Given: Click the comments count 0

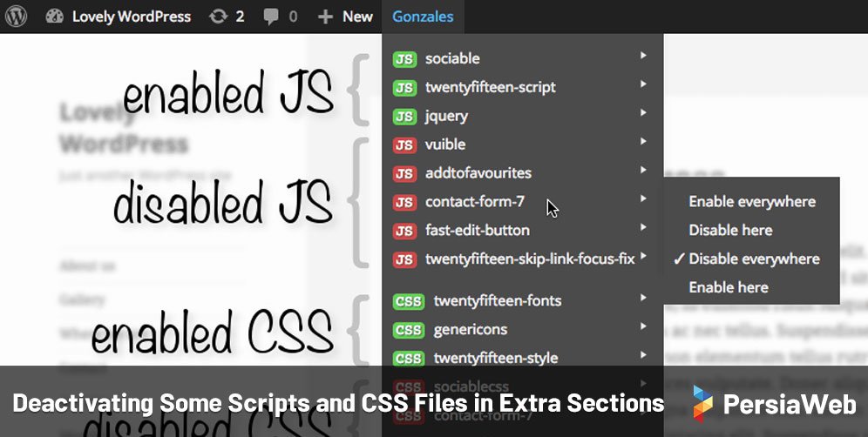Looking at the screenshot, I should pos(293,17).
